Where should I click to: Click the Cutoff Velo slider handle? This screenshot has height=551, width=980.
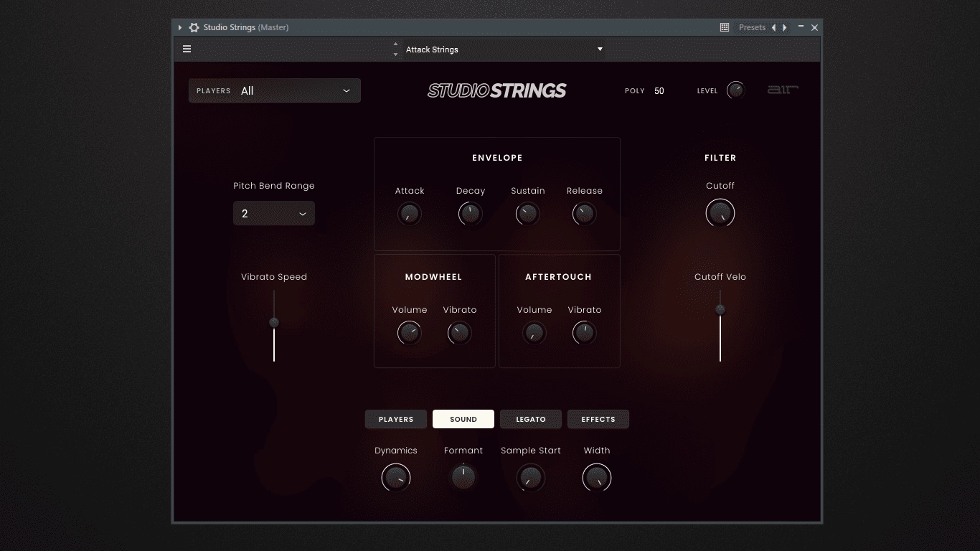click(720, 310)
